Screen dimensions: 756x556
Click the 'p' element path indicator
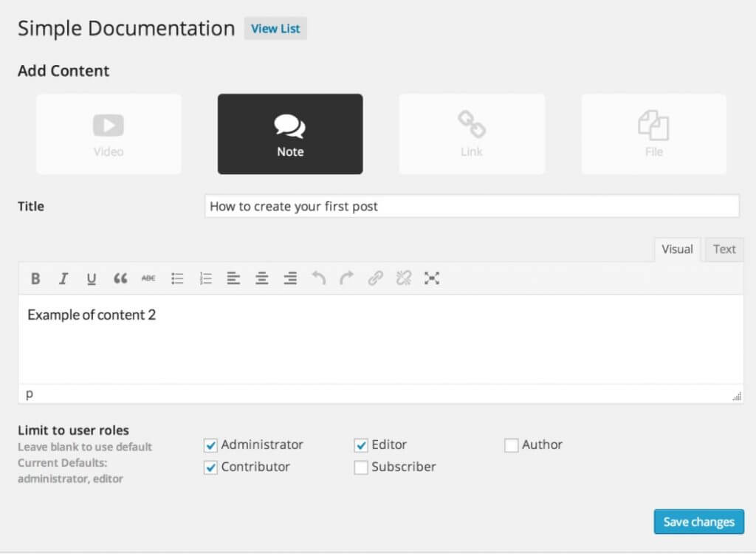(x=30, y=394)
